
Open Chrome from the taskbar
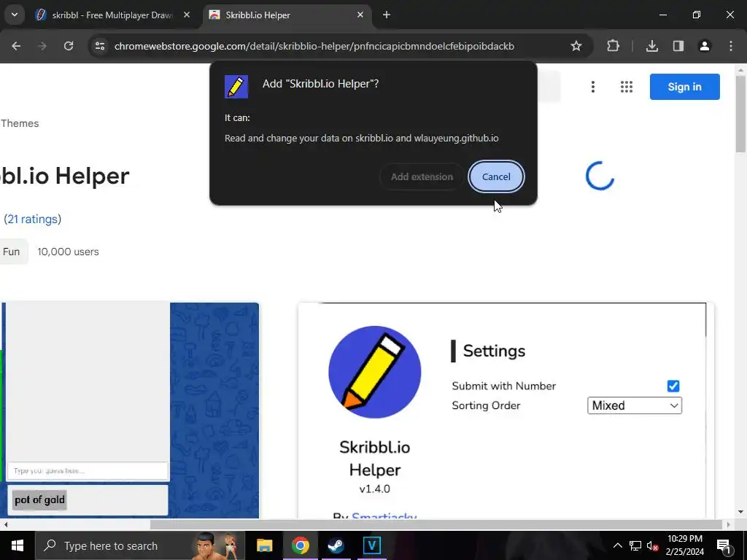300,545
